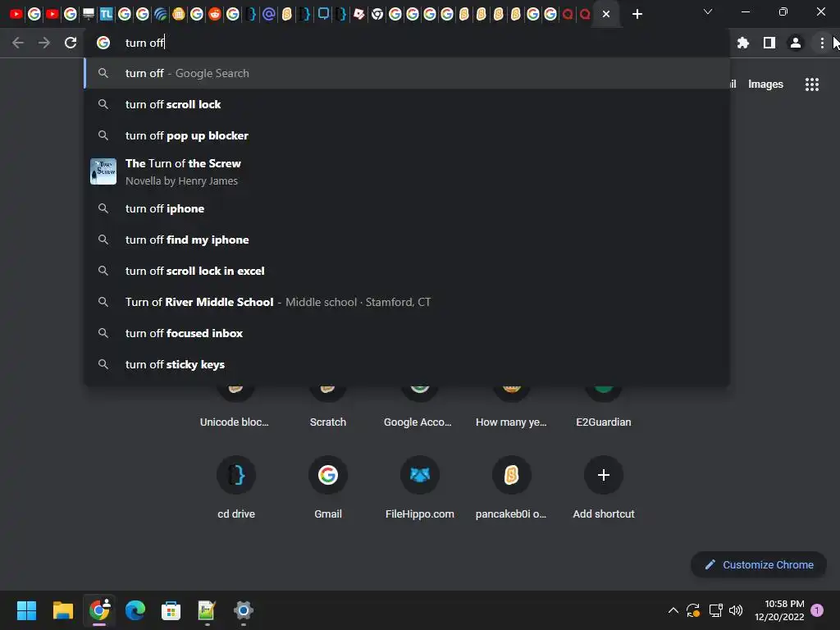The image size is (840, 630).
Task: Open the E2Guardian shortcut
Action: [603, 407]
